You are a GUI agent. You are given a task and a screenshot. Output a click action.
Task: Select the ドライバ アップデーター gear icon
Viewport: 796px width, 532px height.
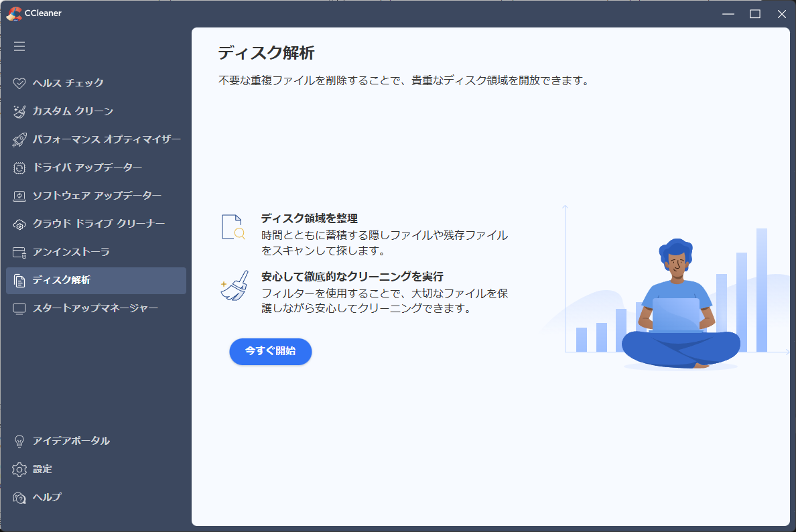click(x=19, y=168)
